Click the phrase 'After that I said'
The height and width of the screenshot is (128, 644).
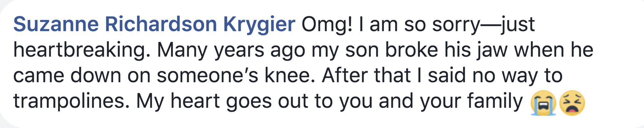393,76
